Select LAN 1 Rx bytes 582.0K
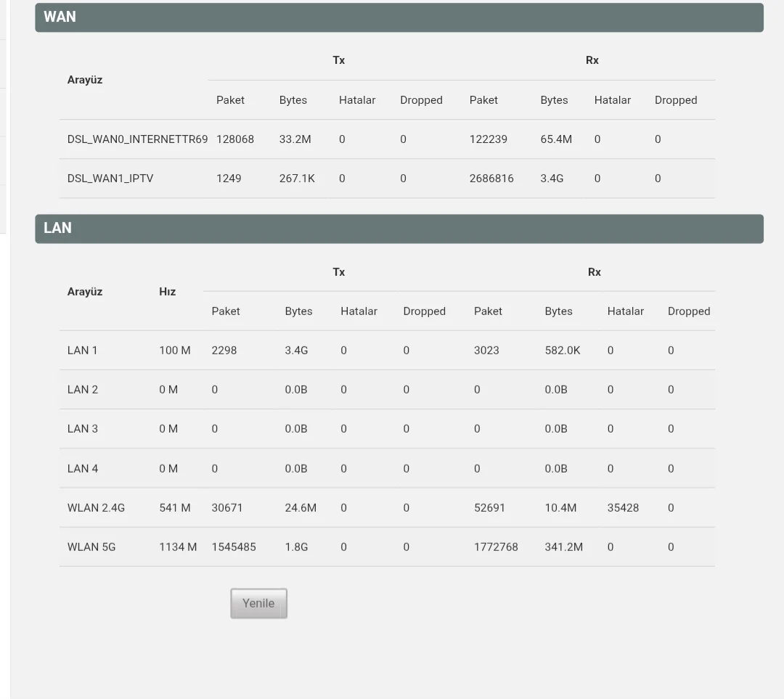Image resolution: width=784 pixels, height=699 pixels. point(563,351)
